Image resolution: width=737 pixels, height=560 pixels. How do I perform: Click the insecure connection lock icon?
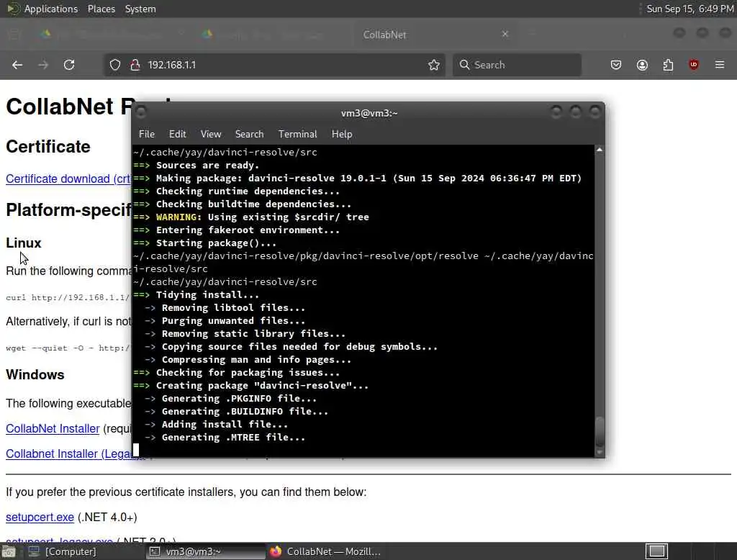[135, 65]
